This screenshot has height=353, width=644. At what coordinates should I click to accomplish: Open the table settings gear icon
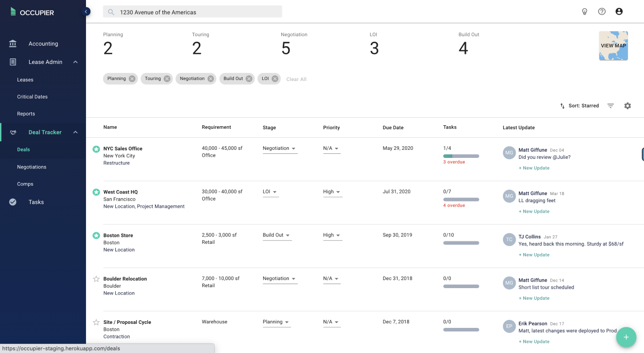[627, 106]
